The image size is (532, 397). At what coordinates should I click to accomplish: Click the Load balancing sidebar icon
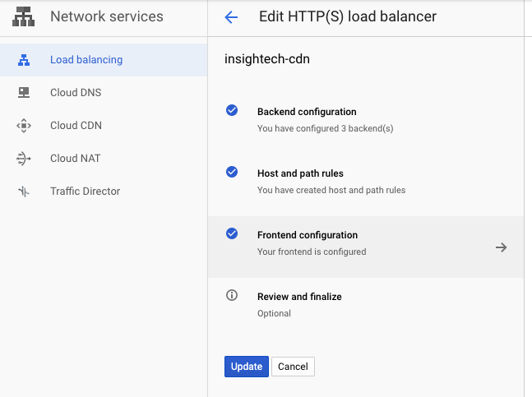coord(24,60)
